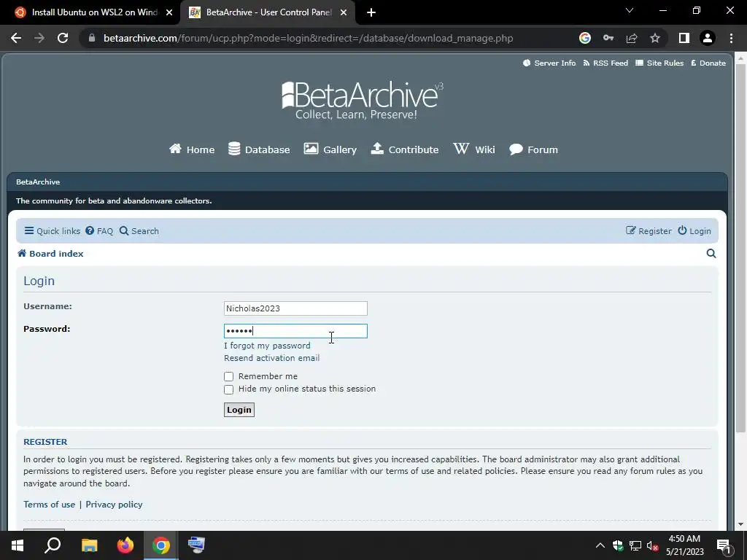
Task: Click the browser back arrow
Action: 16,38
